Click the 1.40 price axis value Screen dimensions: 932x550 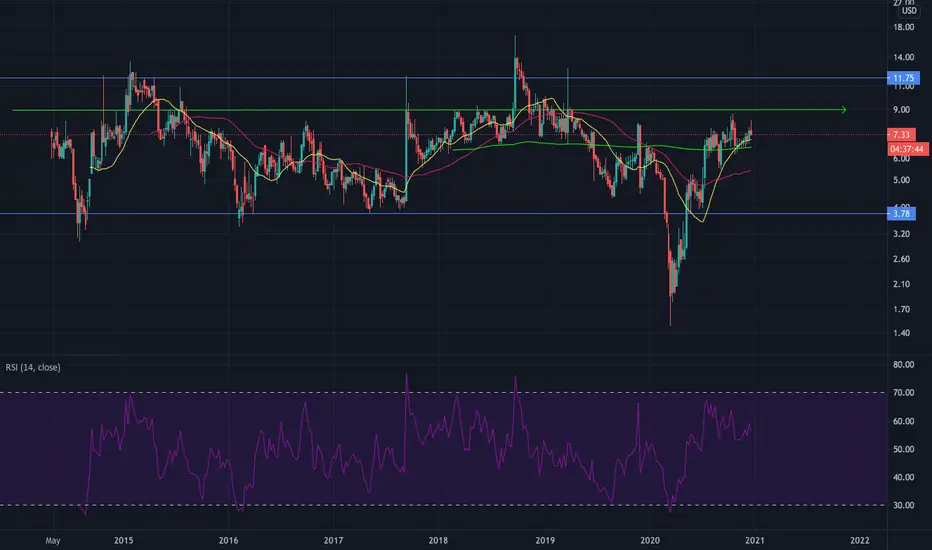(x=902, y=333)
